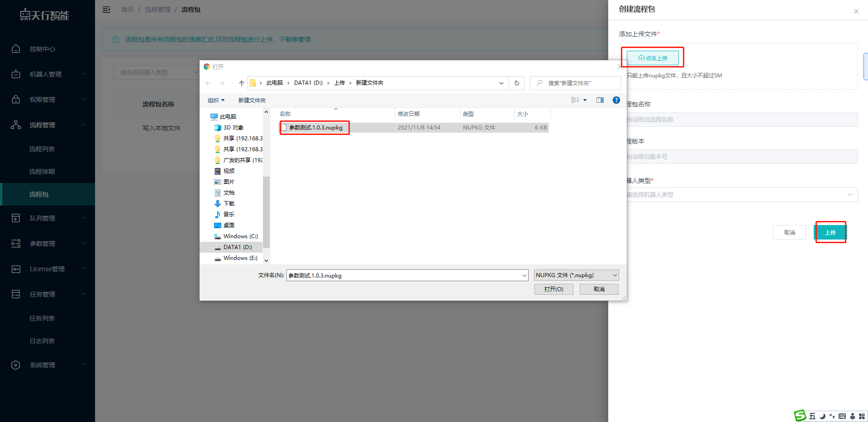Close the 创建流程包 panel

pyautogui.click(x=856, y=11)
